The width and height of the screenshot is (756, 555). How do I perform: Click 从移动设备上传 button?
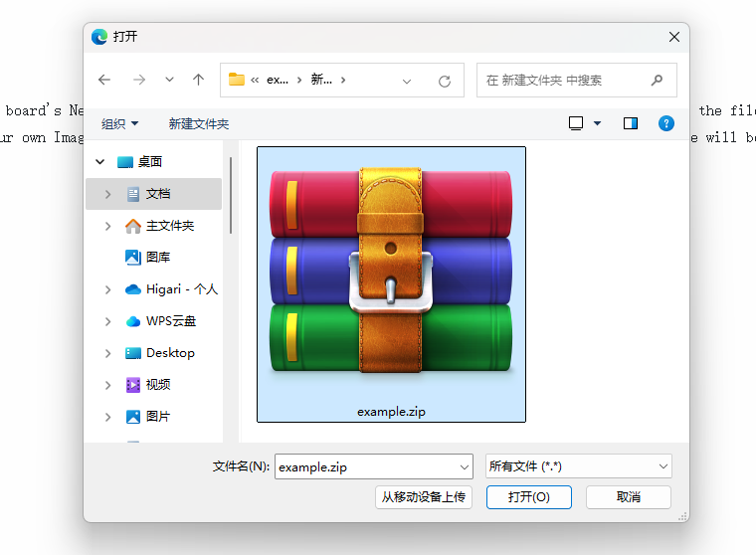pyautogui.click(x=424, y=497)
